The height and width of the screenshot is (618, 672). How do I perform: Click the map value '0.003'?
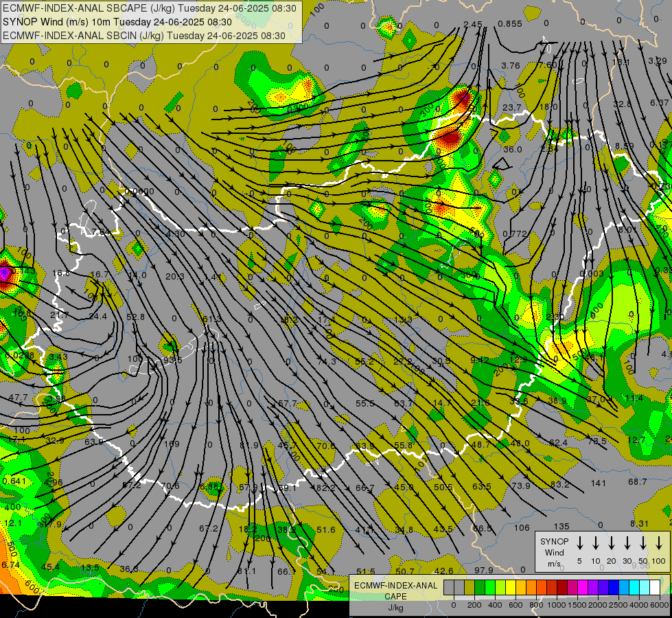click(592, 273)
